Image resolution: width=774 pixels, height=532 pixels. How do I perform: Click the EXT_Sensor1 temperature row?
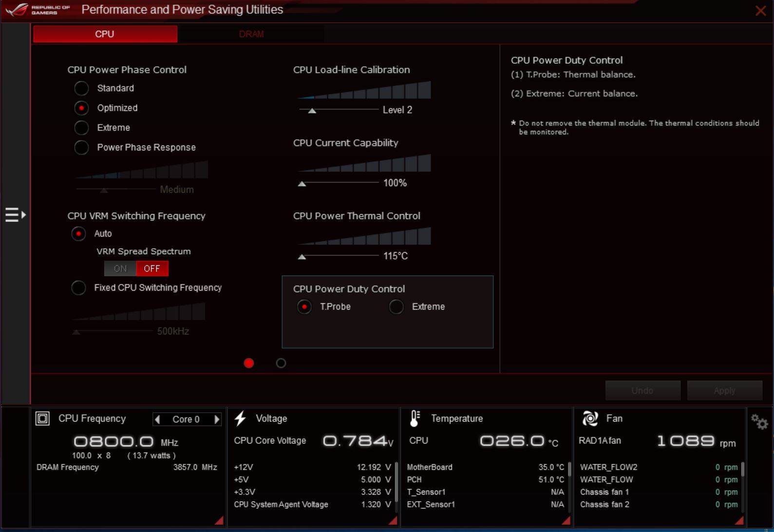486,504
